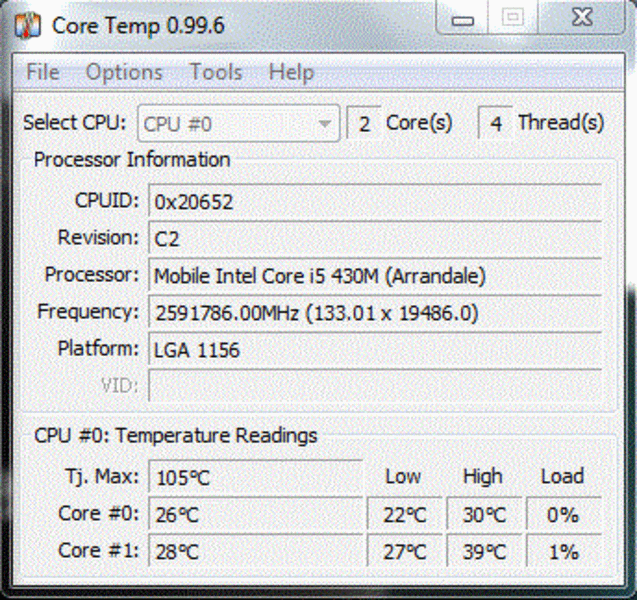Click Core #1 load value 1%
The image size is (637, 600).
tap(564, 551)
